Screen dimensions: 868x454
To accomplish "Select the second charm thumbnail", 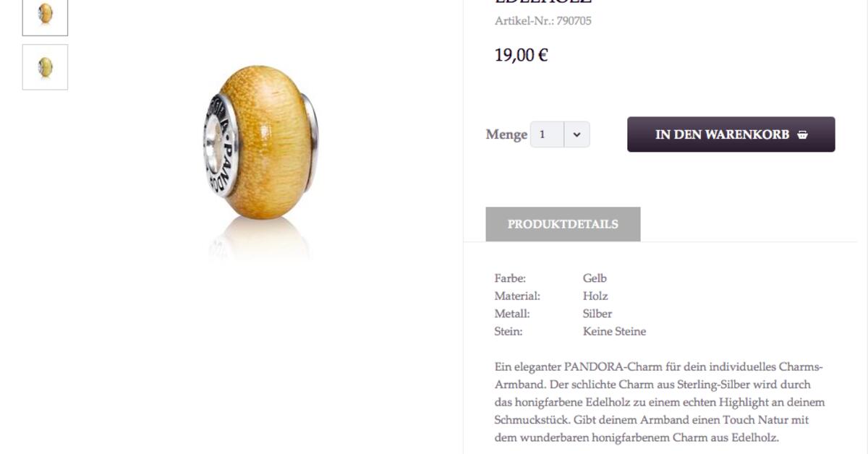I will click(x=45, y=67).
